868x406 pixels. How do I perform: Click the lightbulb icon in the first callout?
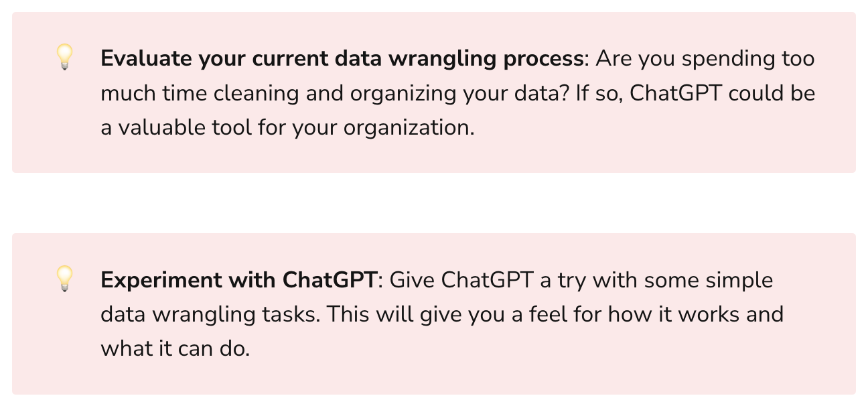click(x=64, y=58)
